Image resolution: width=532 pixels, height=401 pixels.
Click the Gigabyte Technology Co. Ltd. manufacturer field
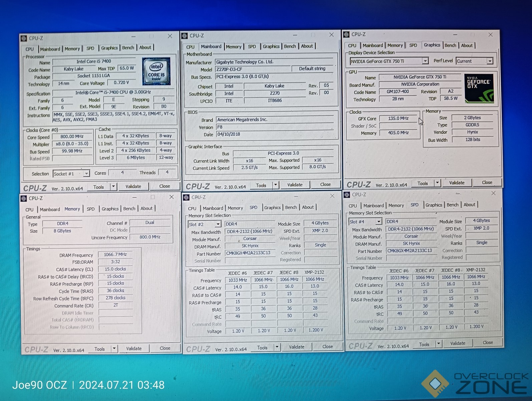(x=274, y=62)
